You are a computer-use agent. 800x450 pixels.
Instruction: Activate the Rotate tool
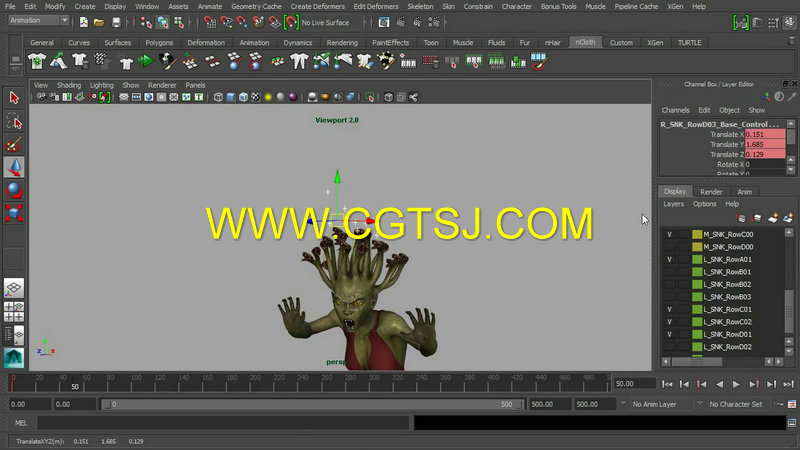point(14,190)
